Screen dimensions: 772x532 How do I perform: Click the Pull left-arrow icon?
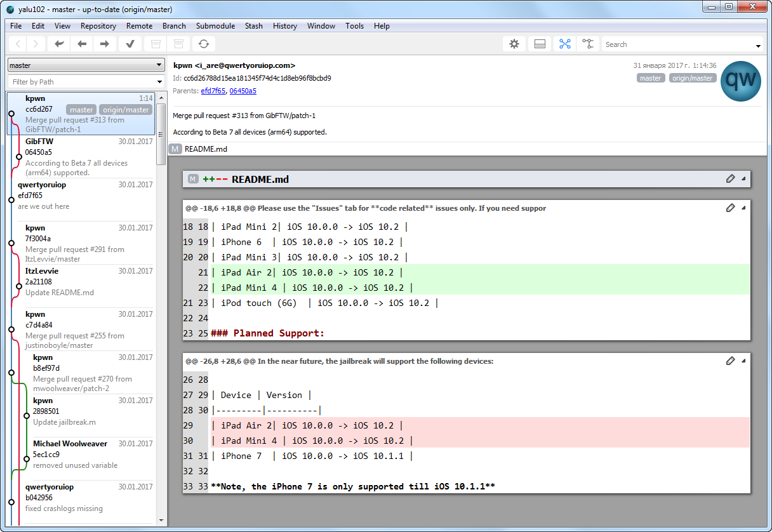coord(82,44)
